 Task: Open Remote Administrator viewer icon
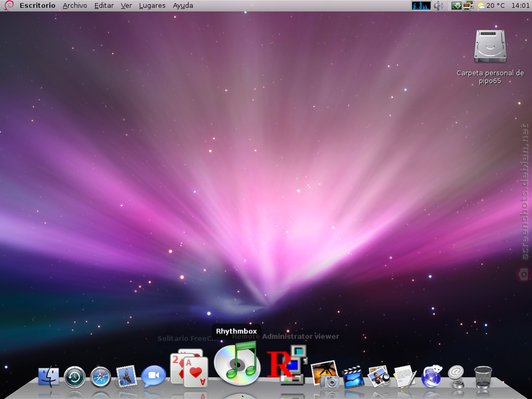coord(288,365)
